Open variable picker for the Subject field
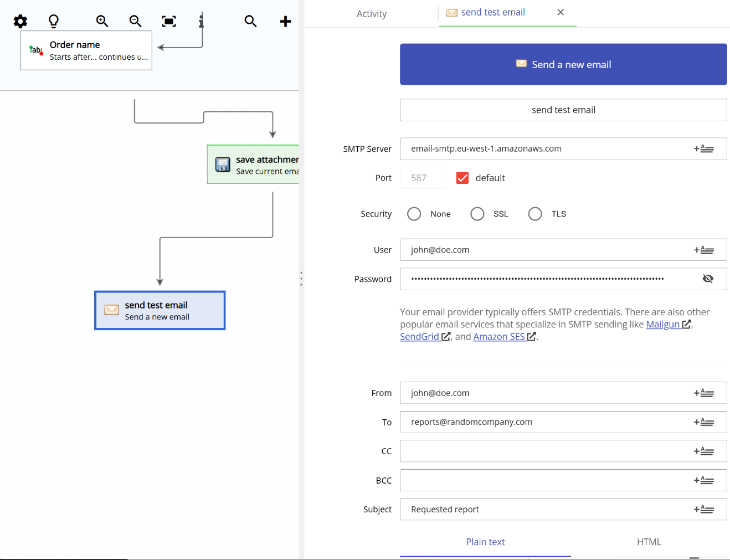 click(x=705, y=509)
